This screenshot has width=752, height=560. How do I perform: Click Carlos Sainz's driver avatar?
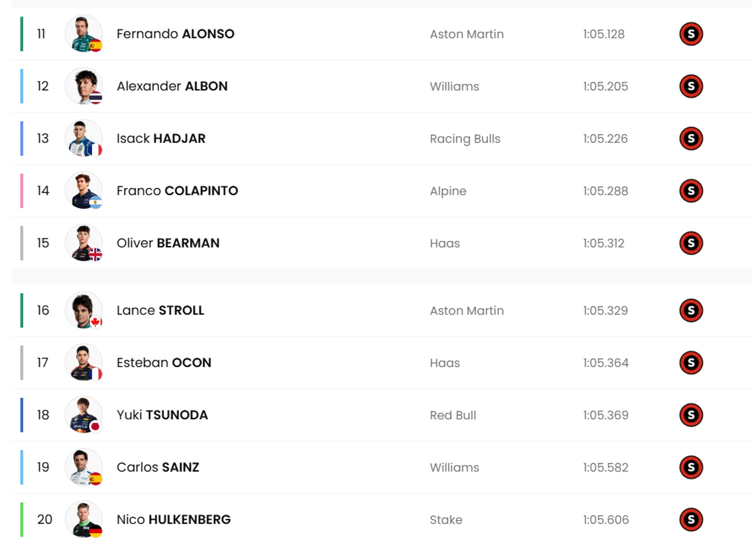[83, 467]
